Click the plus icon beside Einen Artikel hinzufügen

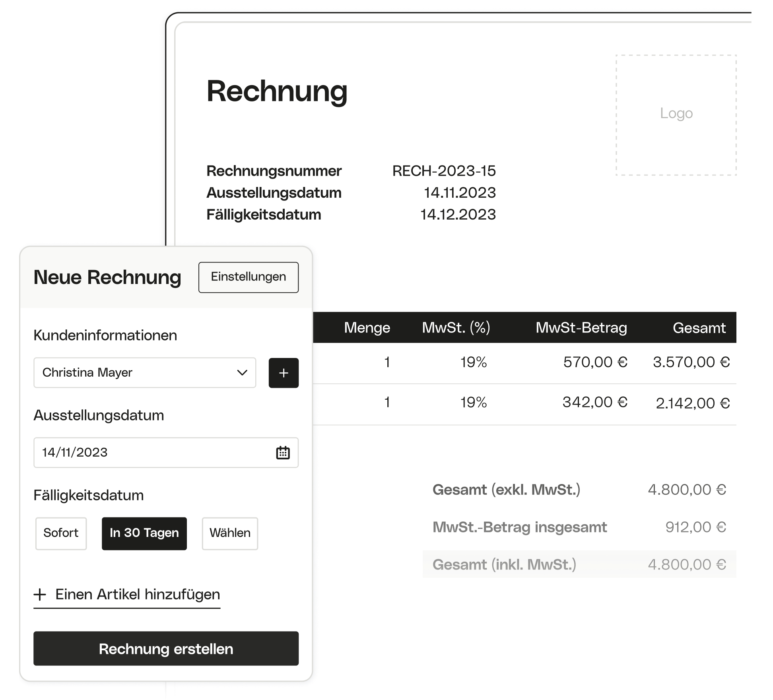click(x=40, y=595)
